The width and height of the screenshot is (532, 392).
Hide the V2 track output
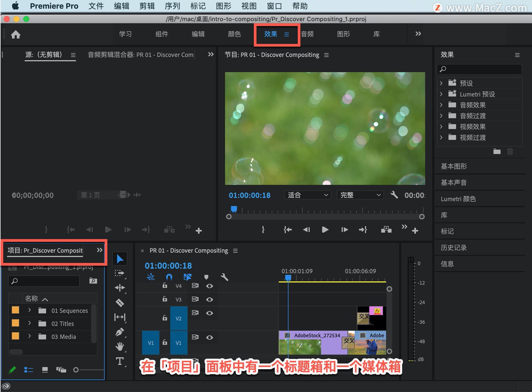tap(210, 313)
